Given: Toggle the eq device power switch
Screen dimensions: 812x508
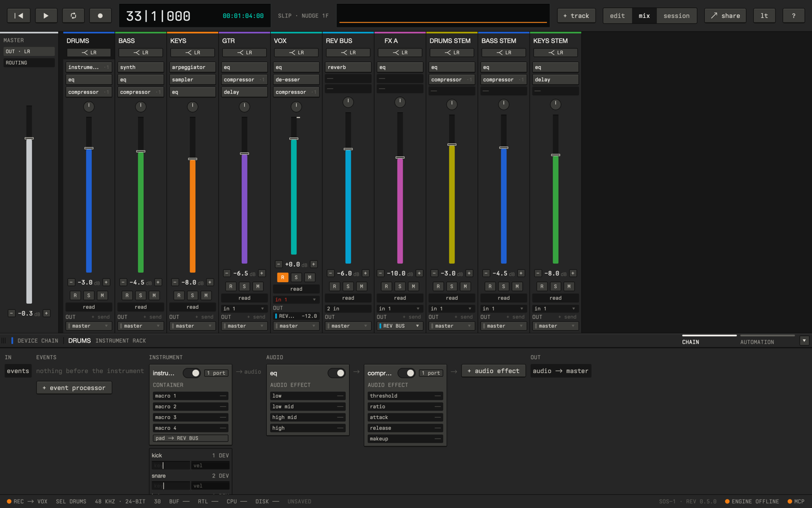Looking at the screenshot, I should (337, 373).
